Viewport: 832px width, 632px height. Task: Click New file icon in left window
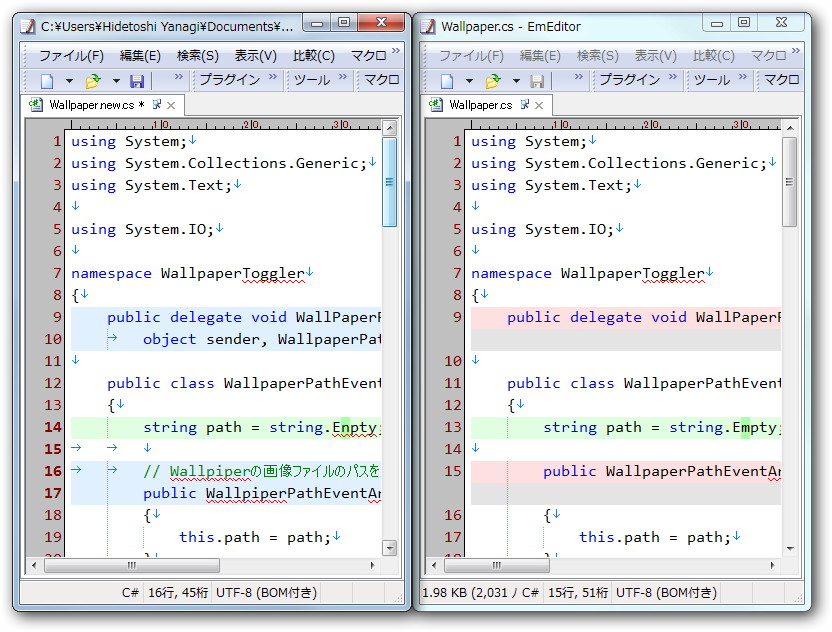[47, 81]
